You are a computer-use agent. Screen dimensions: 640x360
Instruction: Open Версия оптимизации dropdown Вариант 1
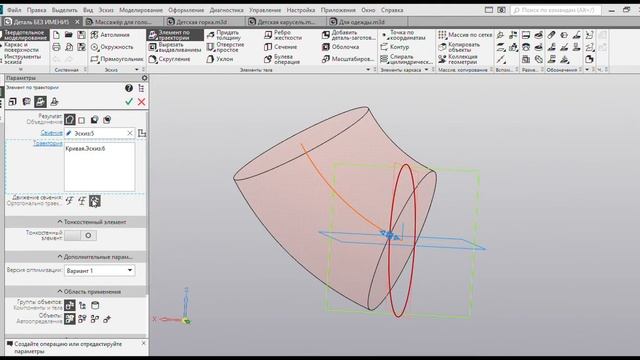(100, 270)
